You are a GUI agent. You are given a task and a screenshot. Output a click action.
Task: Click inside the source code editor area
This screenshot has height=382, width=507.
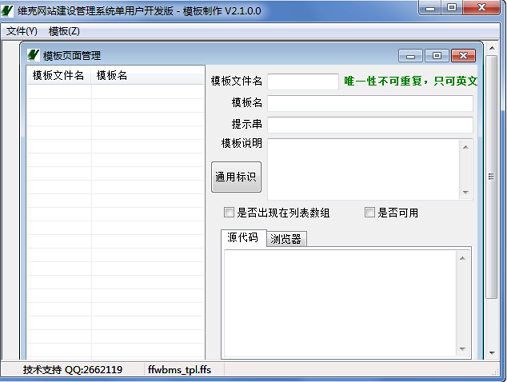[340, 303]
